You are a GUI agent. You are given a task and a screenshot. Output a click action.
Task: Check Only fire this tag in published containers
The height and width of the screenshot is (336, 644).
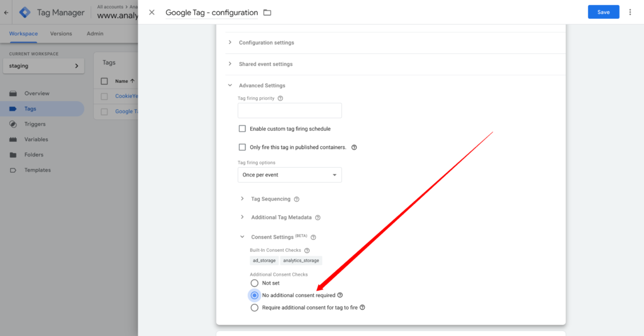242,148
